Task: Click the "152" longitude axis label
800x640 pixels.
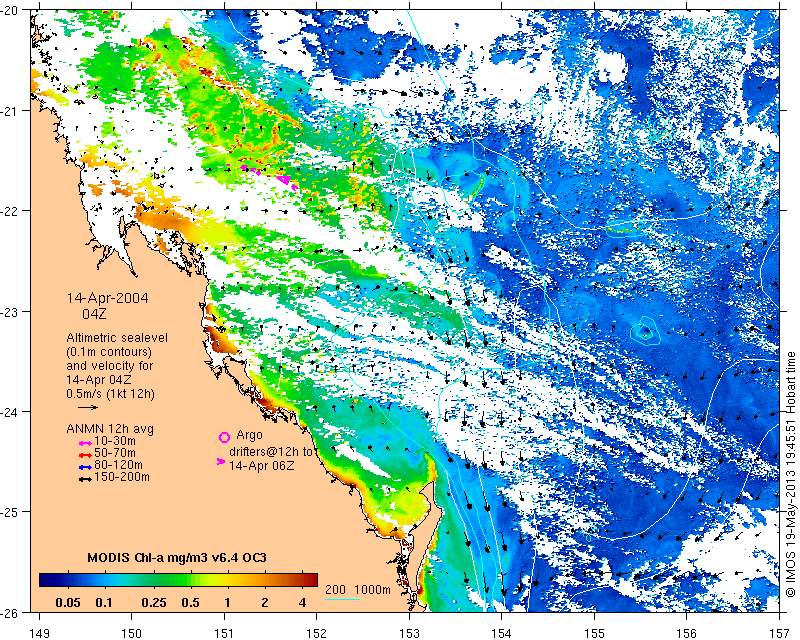Action: [317, 633]
